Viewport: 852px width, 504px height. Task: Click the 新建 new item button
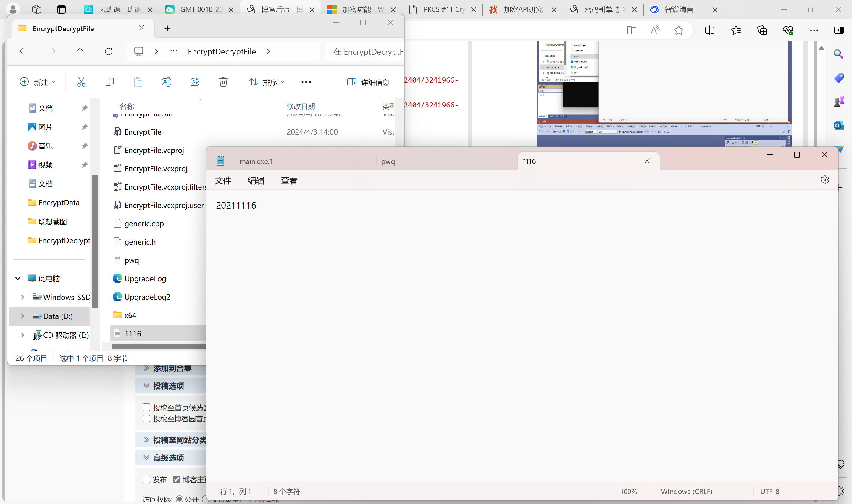click(37, 82)
